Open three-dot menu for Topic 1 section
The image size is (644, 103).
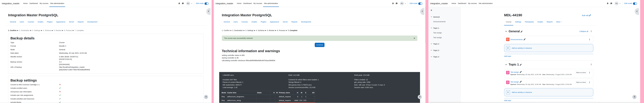coord(591,64)
